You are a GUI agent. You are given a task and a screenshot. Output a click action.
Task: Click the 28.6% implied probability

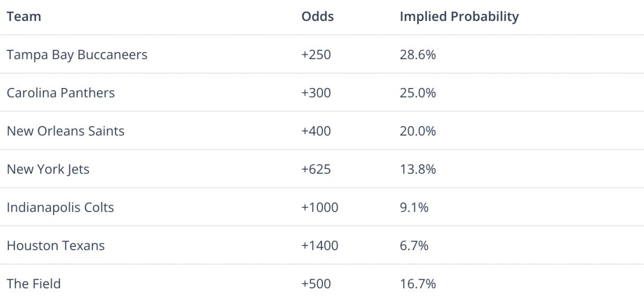(418, 55)
